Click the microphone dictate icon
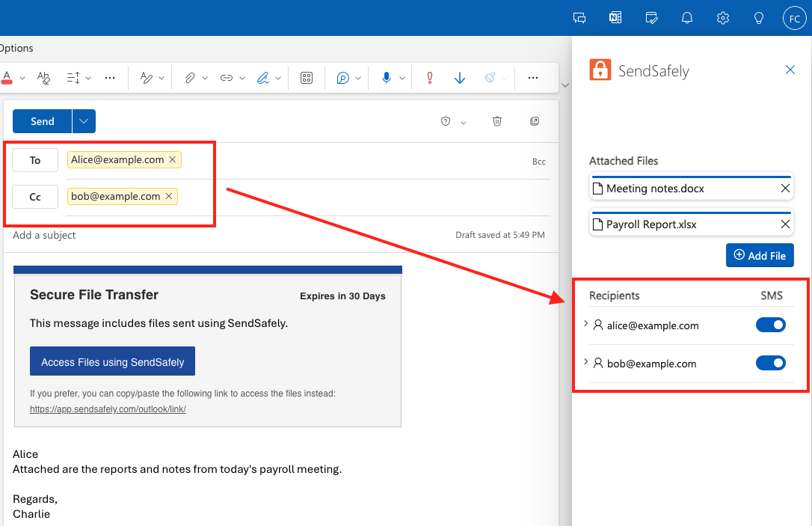Viewport: 812px width, 526px height. [x=387, y=78]
